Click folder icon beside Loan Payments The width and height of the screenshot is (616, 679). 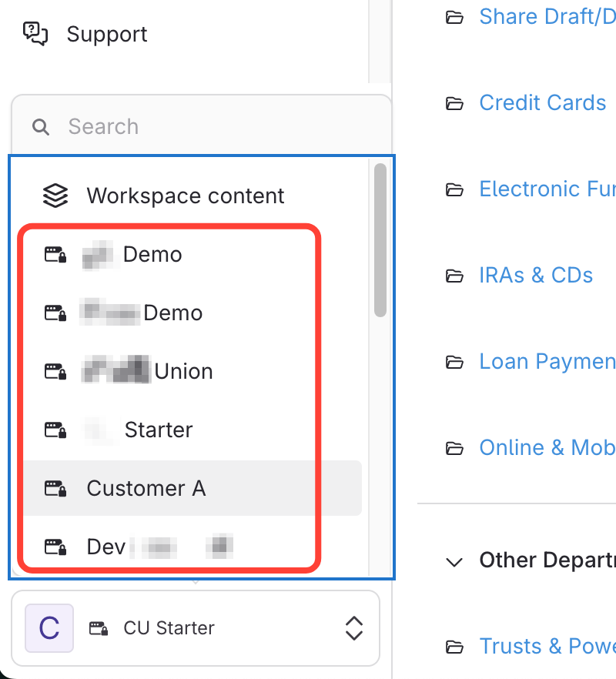click(454, 362)
